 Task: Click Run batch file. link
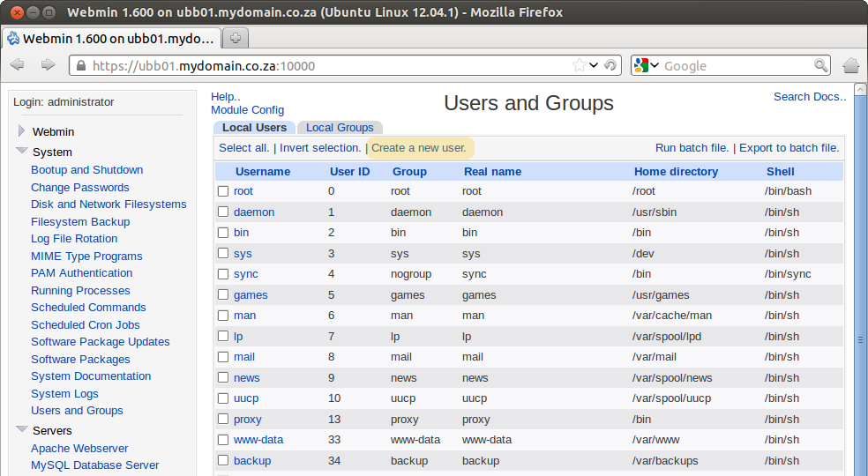tap(692, 148)
